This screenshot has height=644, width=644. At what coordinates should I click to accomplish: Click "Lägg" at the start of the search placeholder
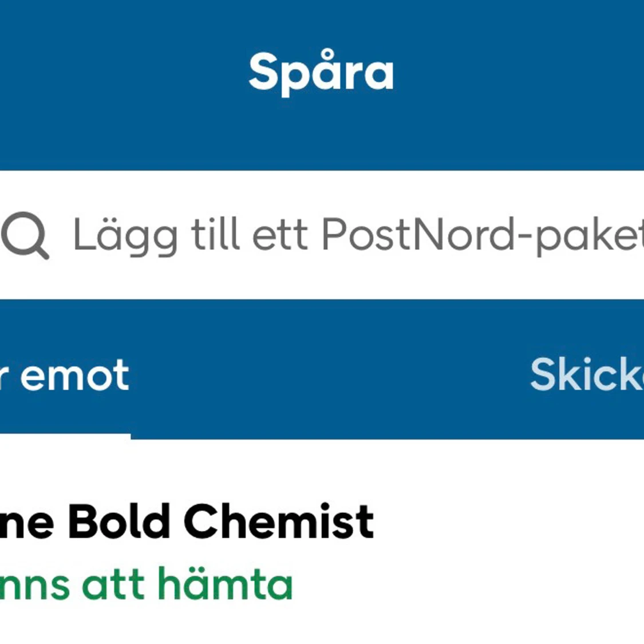pyautogui.click(x=125, y=236)
